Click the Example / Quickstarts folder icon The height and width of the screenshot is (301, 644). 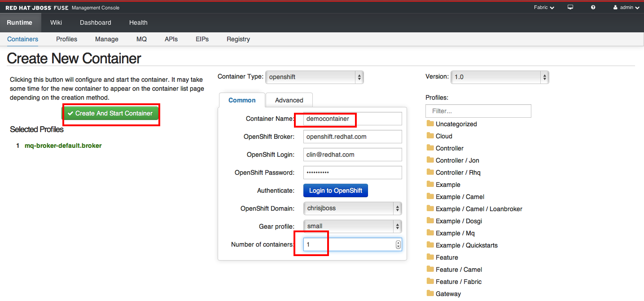click(430, 245)
